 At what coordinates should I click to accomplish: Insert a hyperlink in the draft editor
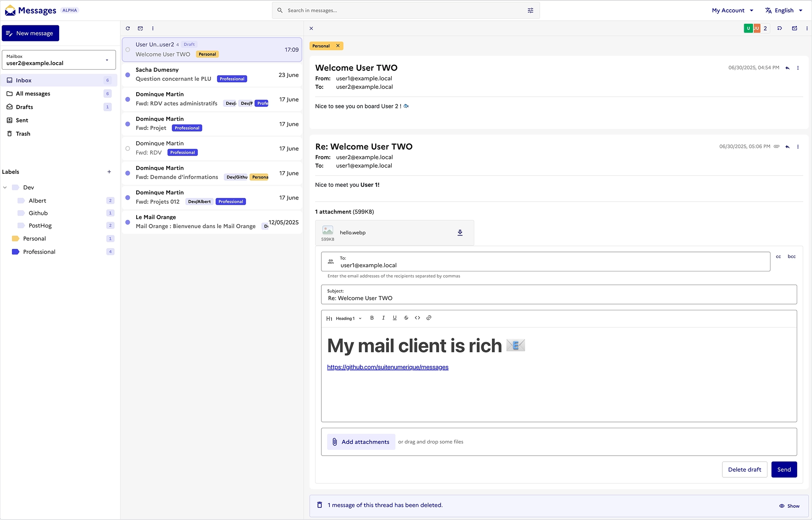coord(429,318)
